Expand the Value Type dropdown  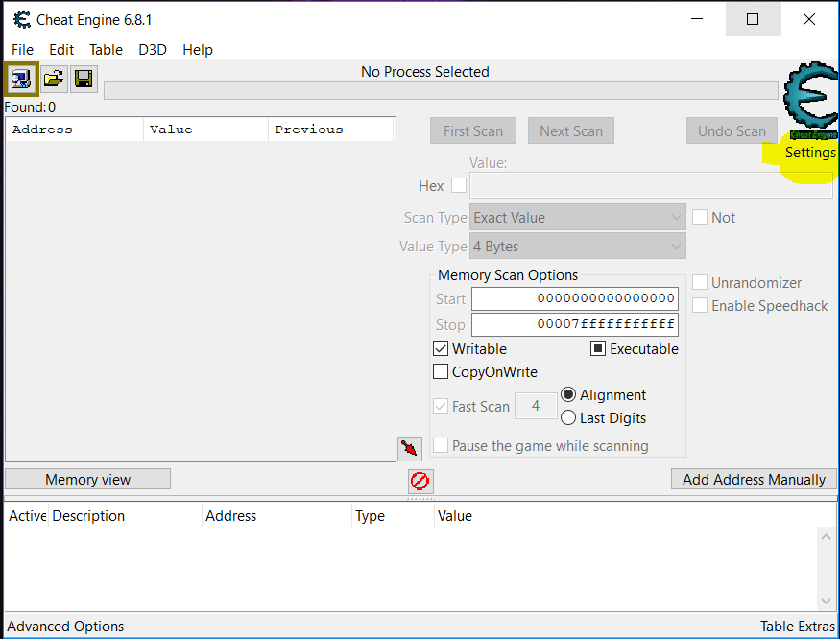point(578,247)
